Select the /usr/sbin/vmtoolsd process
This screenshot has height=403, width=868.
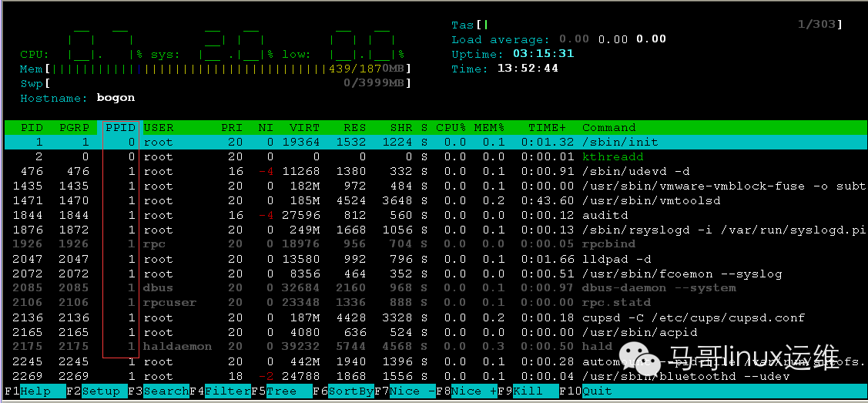coord(436,200)
